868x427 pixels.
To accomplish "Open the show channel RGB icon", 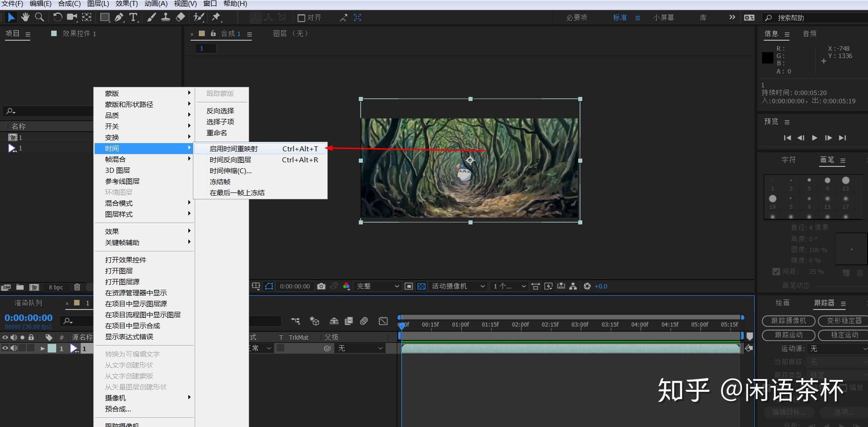I will coord(346,286).
